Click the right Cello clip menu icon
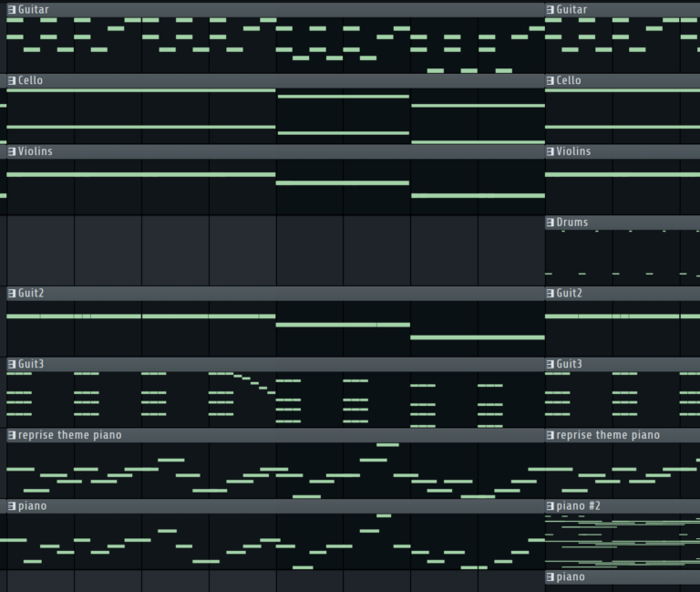700x592 pixels. [551, 81]
